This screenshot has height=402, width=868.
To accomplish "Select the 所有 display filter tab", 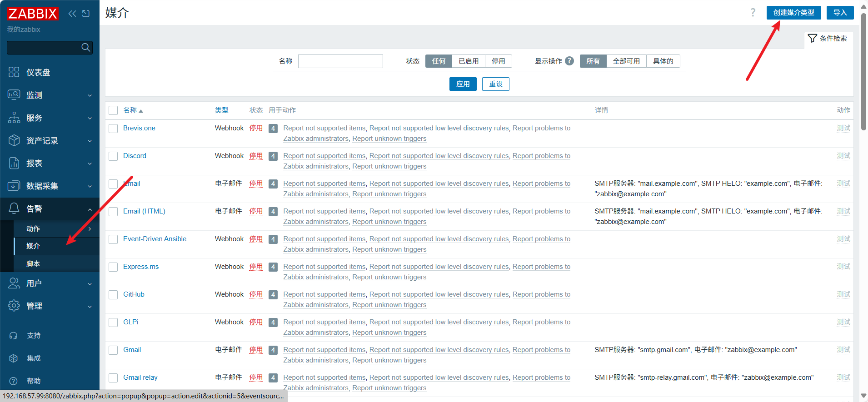I will pos(593,61).
